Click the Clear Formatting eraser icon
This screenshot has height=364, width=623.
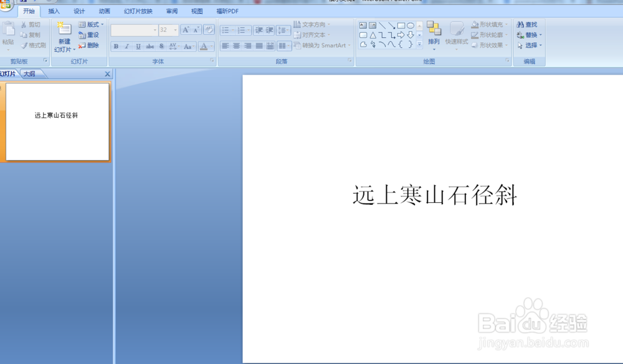[x=209, y=30]
